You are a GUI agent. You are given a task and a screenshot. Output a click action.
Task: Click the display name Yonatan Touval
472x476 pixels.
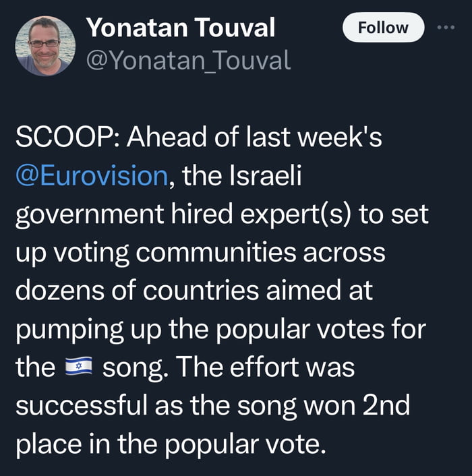pyautogui.click(x=181, y=28)
